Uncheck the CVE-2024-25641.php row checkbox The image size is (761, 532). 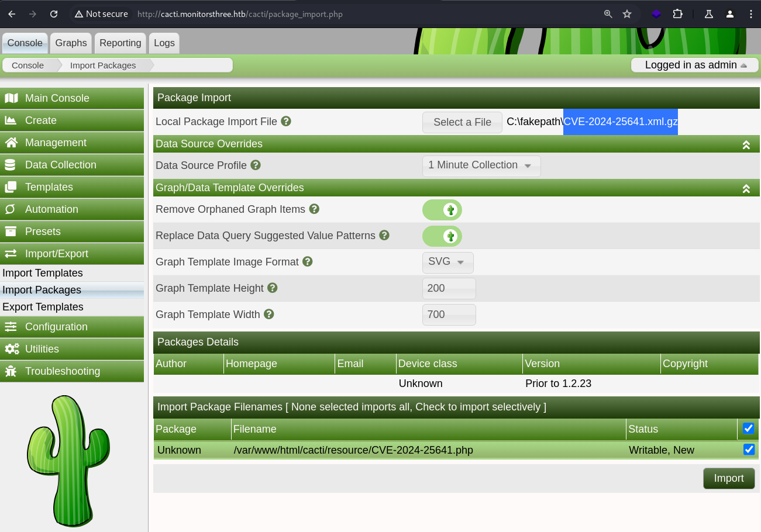(x=749, y=450)
